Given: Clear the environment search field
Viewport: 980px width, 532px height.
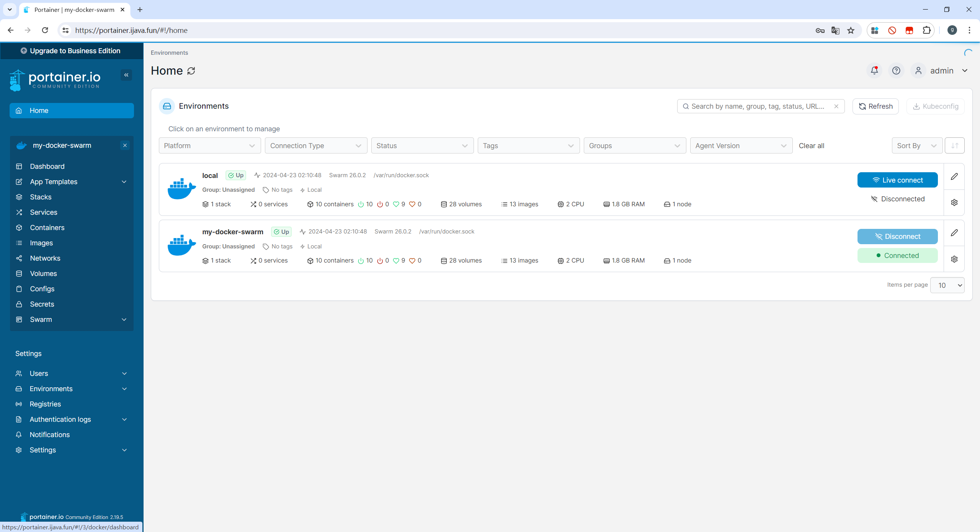Looking at the screenshot, I should pos(836,106).
